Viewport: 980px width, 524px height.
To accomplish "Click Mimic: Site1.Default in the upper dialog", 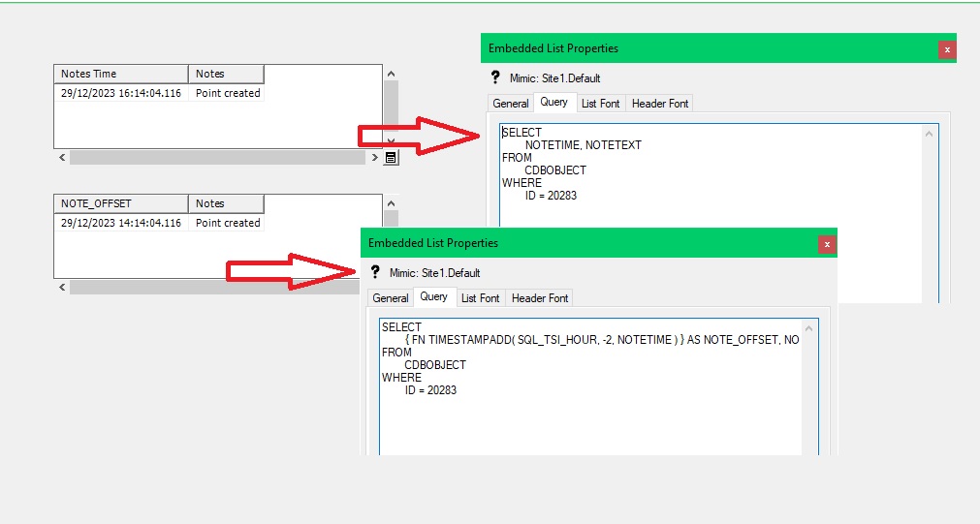I will pyautogui.click(x=555, y=78).
